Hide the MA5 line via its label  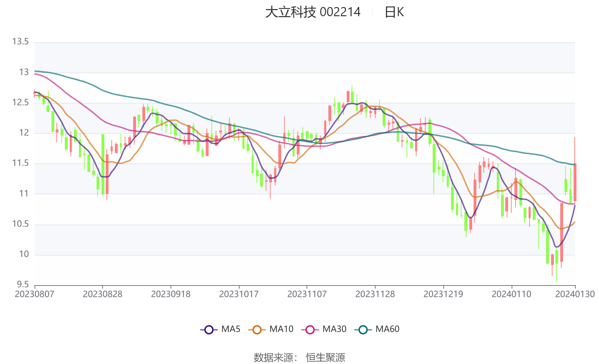coord(231,329)
